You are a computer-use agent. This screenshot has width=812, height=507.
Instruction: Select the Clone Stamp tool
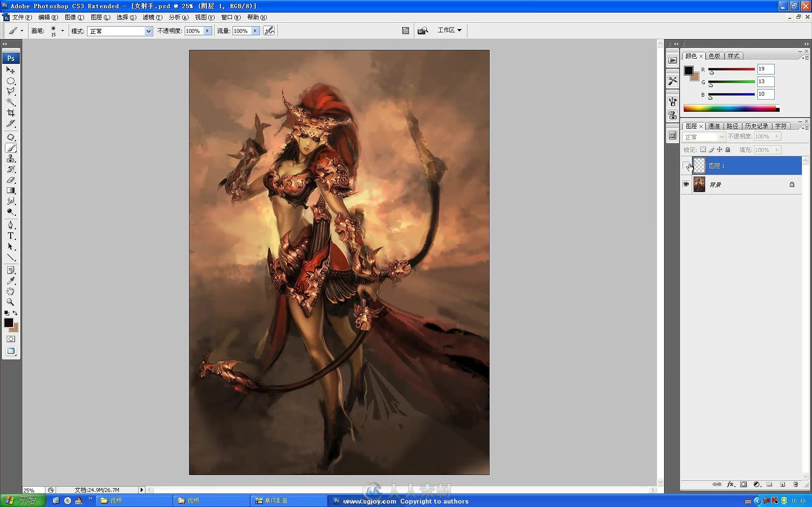pyautogui.click(x=10, y=158)
